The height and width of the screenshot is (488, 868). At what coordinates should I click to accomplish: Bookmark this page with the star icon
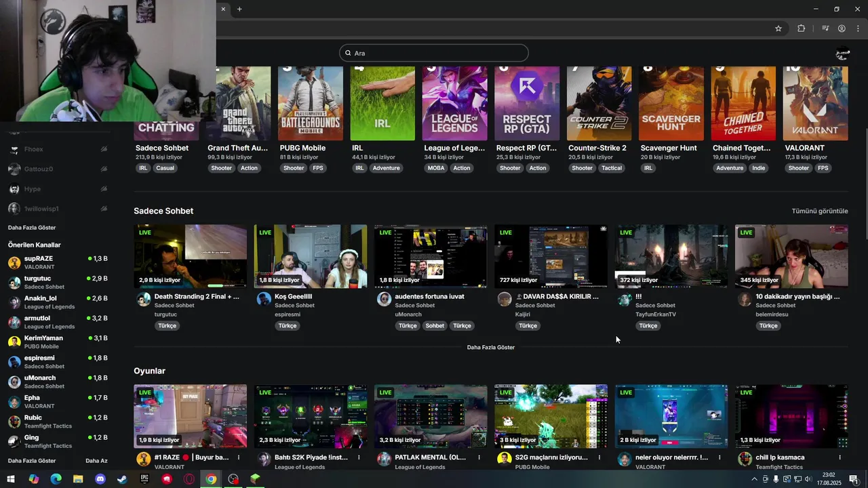pyautogui.click(x=778, y=28)
